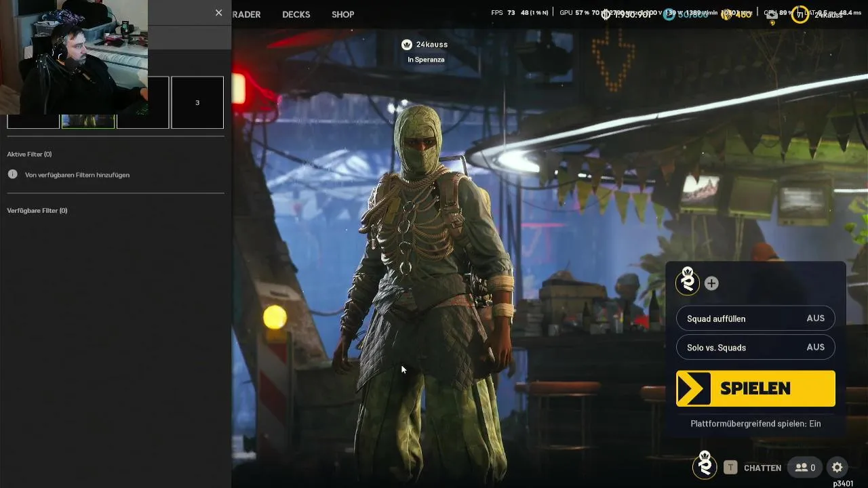Click the masked character in the lobby
This screenshot has width=868, height=488.
click(x=427, y=291)
